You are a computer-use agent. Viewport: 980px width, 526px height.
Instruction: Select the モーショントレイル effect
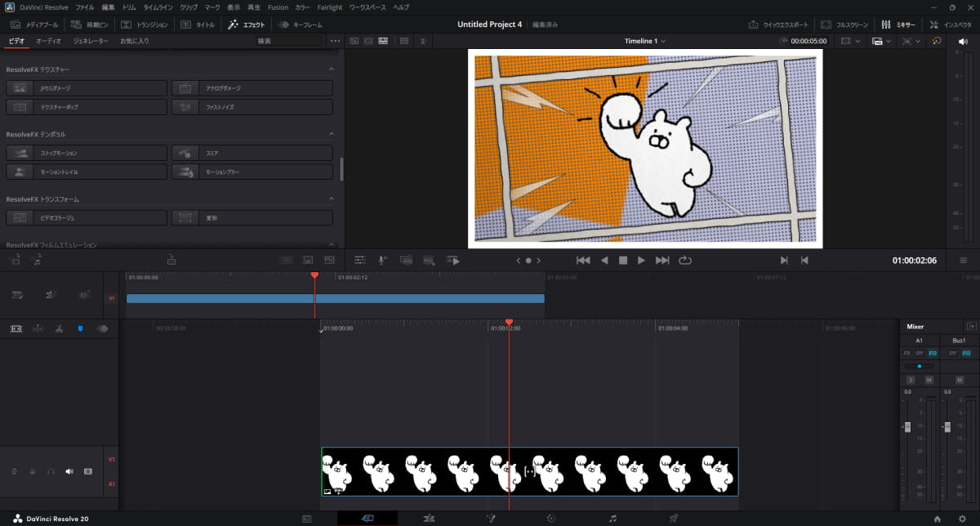[x=87, y=172]
